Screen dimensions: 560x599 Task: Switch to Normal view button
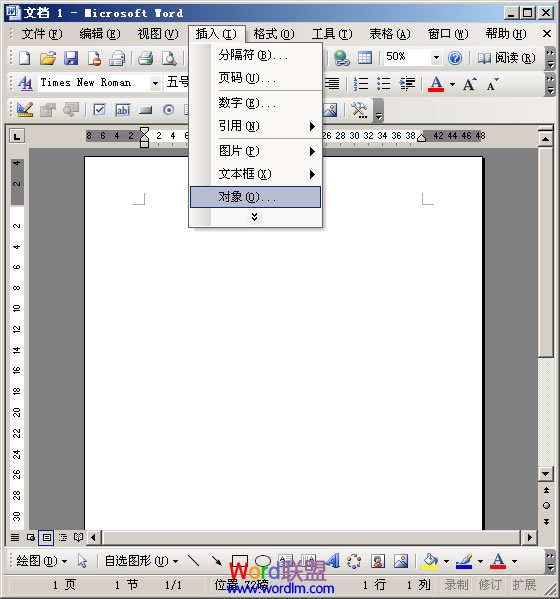tap(15, 538)
